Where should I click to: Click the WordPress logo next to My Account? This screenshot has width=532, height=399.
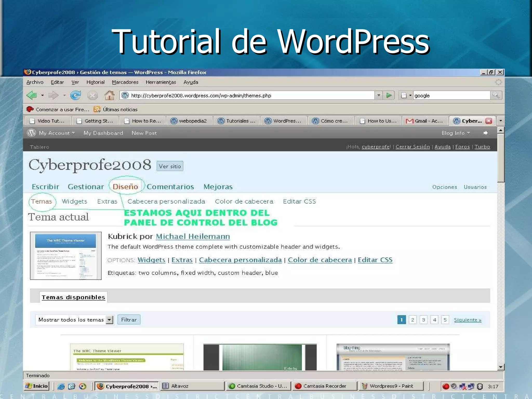[x=31, y=133]
